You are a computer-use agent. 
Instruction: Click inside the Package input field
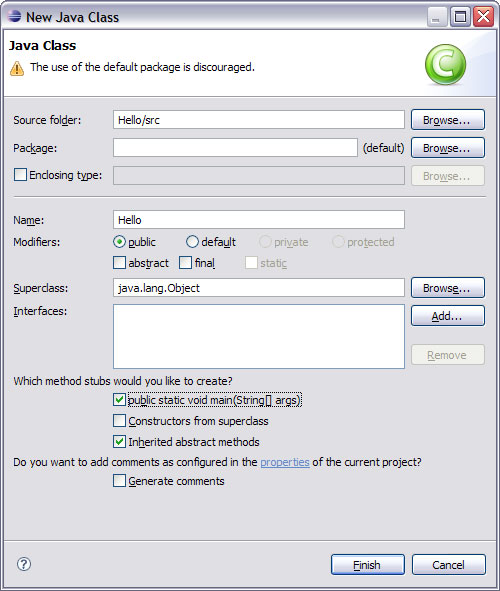[235, 148]
